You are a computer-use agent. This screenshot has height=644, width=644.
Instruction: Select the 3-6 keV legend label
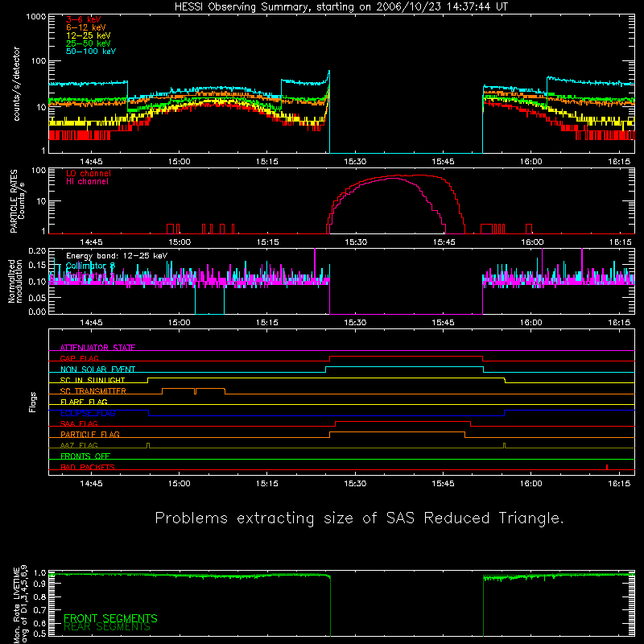pos(84,19)
